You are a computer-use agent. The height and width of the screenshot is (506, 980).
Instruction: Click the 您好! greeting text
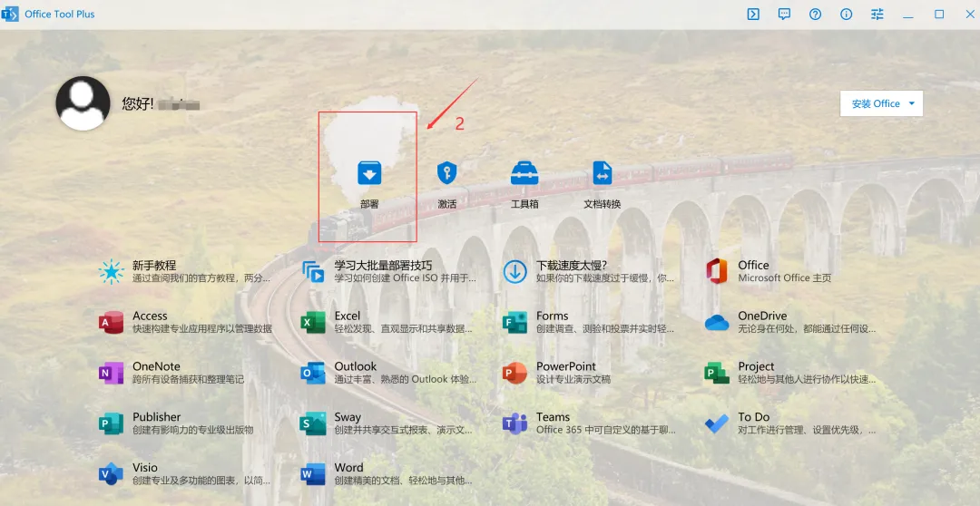[138, 103]
